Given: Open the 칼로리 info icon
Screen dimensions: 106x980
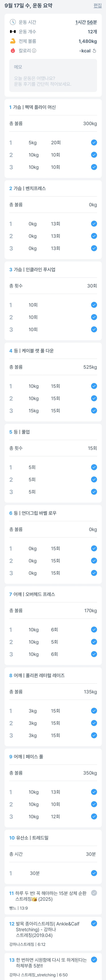Looking at the screenshot, I should pyautogui.click(x=34, y=51).
